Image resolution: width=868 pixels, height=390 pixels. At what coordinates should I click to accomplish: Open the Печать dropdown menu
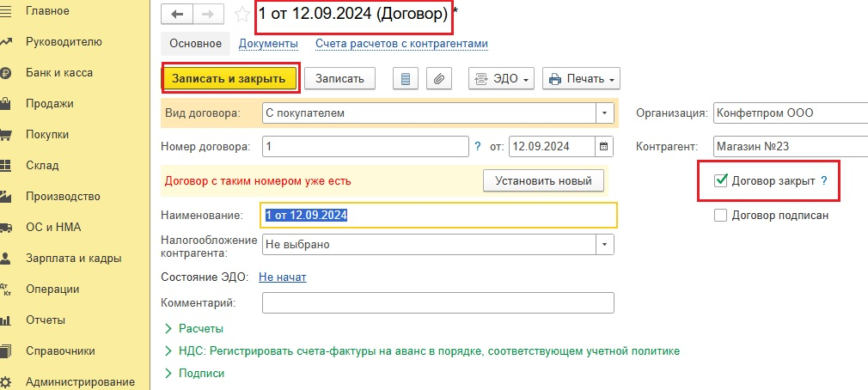pyautogui.click(x=581, y=78)
